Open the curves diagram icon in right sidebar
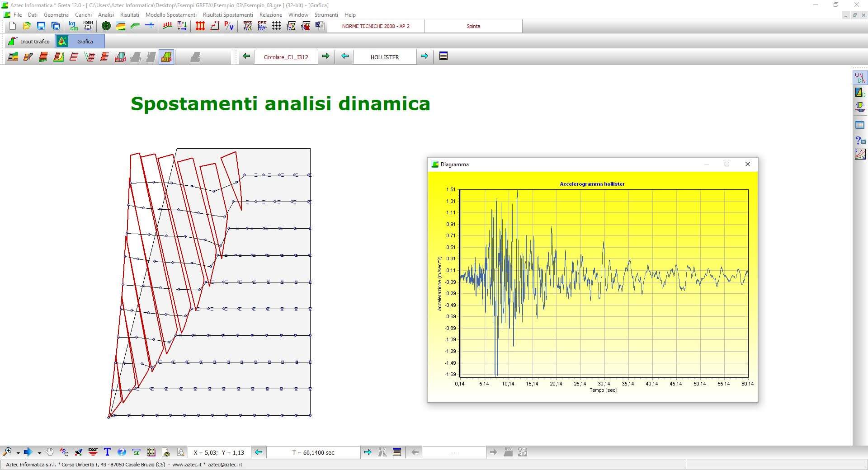Image resolution: width=868 pixels, height=470 pixels. point(860,155)
